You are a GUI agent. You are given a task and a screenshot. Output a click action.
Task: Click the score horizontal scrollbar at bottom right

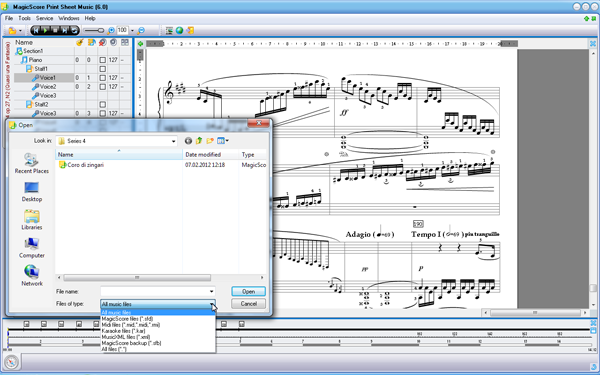[x=535, y=313]
